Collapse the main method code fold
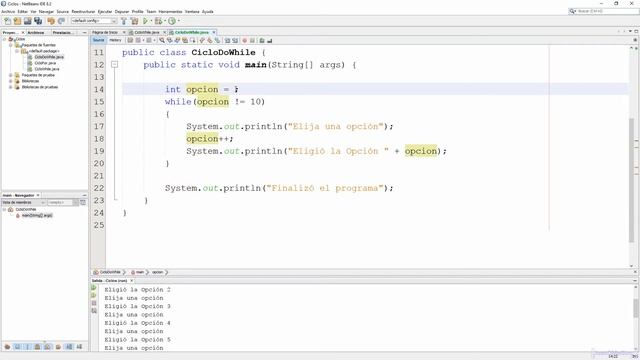Image resolution: width=640 pixels, height=360 pixels. [115, 64]
